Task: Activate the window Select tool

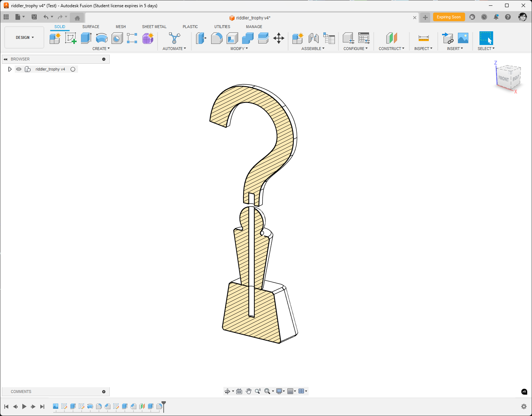Action: (486, 38)
